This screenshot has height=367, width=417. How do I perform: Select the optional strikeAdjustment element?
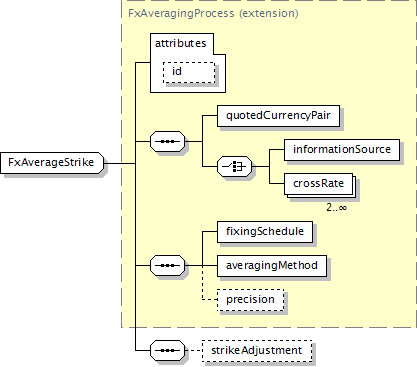(257, 351)
